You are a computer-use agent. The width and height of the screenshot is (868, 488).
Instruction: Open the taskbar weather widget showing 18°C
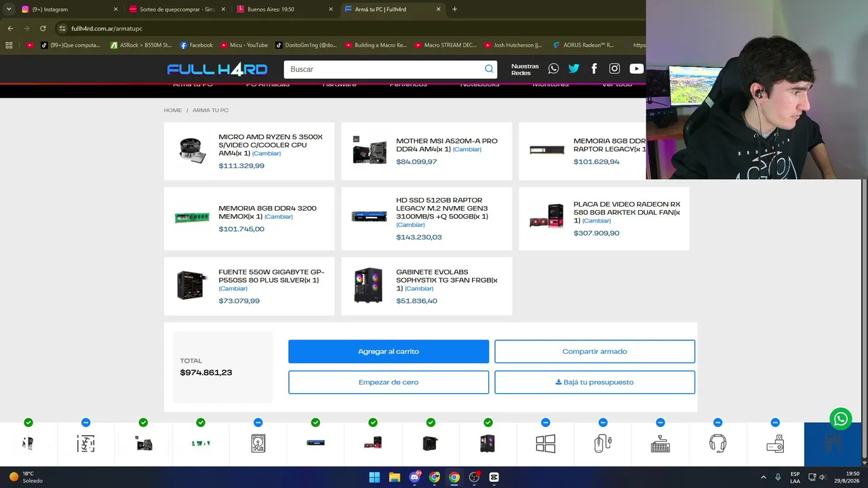tap(26, 477)
